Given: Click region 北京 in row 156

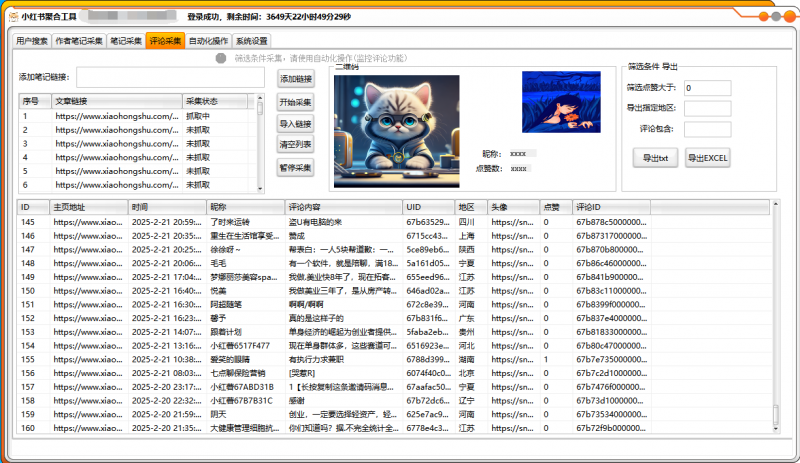Looking at the screenshot, I should point(466,373).
